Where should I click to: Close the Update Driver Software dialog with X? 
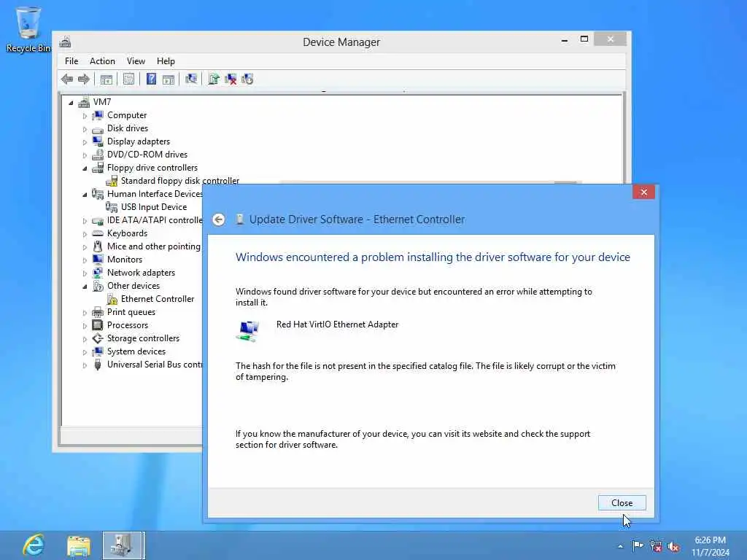[x=643, y=192]
